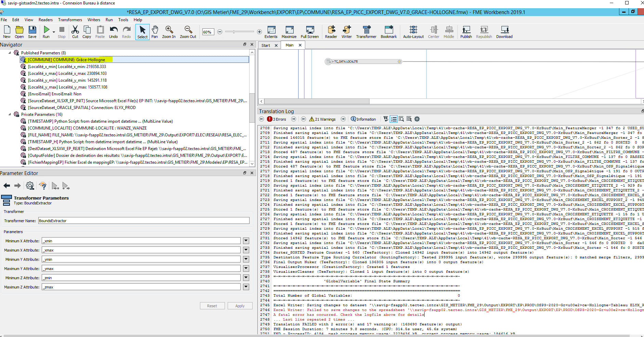644x337 pixels.
Task: Zoom canvas to Extents
Action: 271,32
